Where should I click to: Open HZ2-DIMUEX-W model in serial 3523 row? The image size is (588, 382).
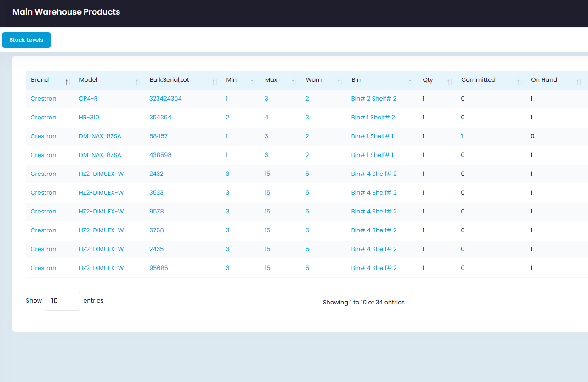pyautogui.click(x=102, y=193)
